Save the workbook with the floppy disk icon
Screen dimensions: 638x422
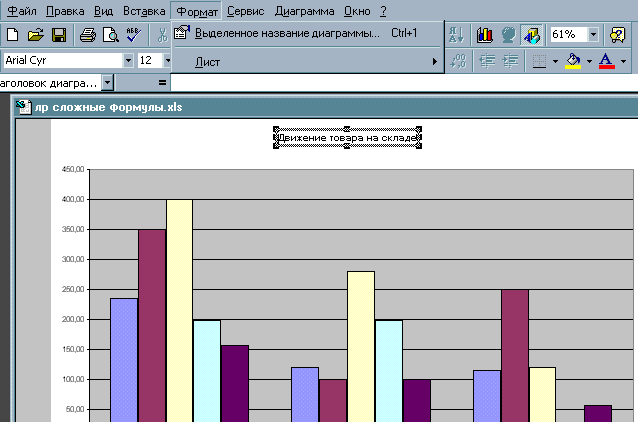click(x=59, y=35)
